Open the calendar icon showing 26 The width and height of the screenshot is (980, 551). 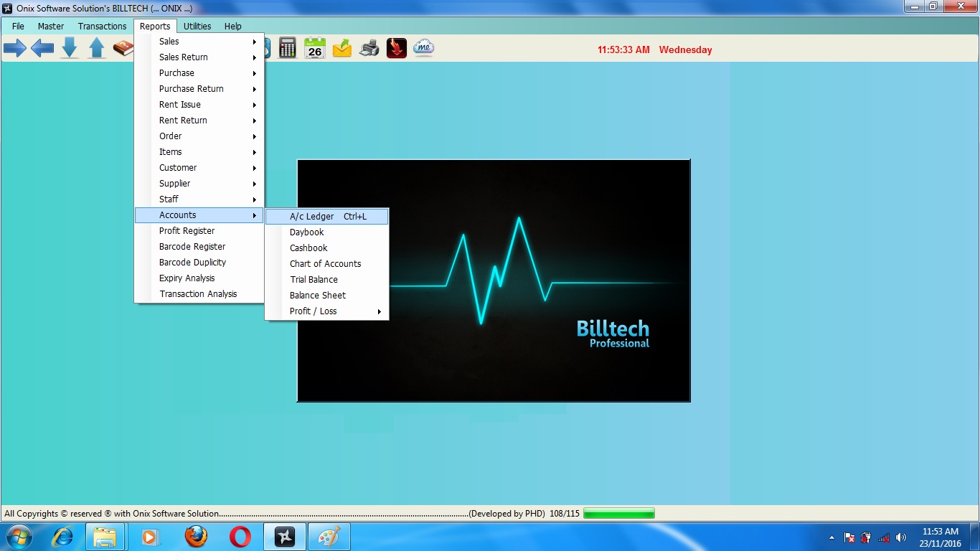(x=315, y=48)
